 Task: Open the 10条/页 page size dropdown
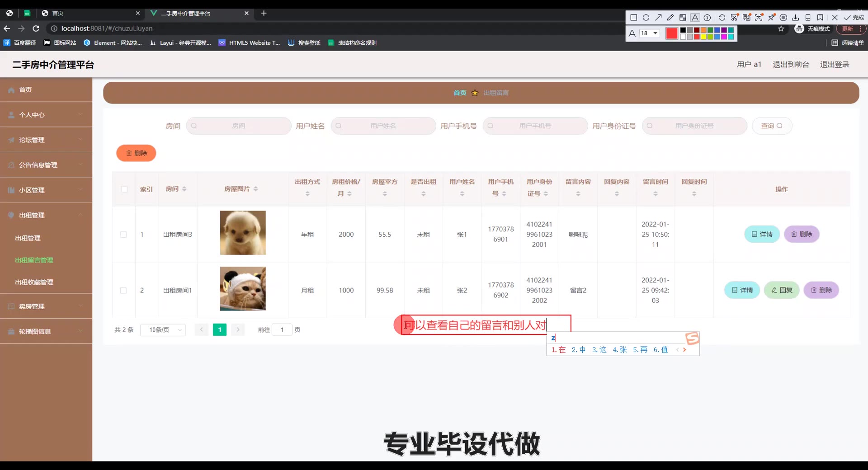163,330
